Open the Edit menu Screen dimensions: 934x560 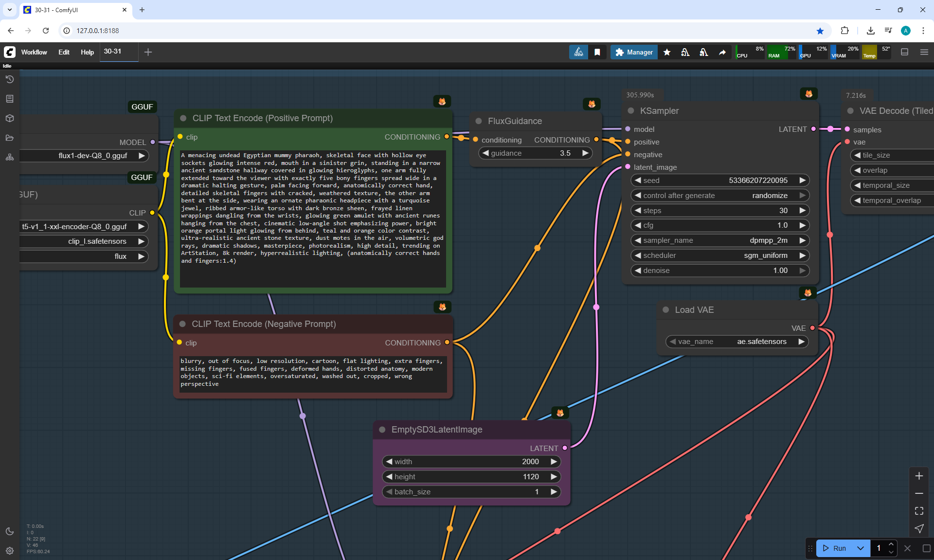(64, 52)
